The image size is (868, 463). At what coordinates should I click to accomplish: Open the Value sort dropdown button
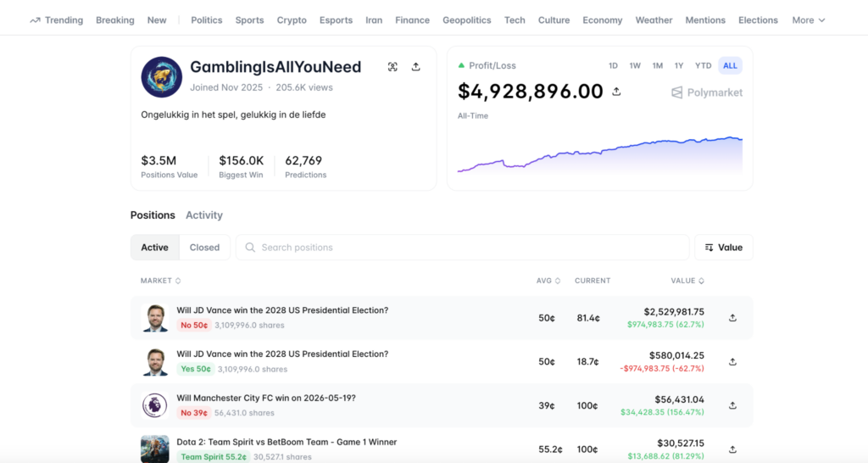(724, 248)
